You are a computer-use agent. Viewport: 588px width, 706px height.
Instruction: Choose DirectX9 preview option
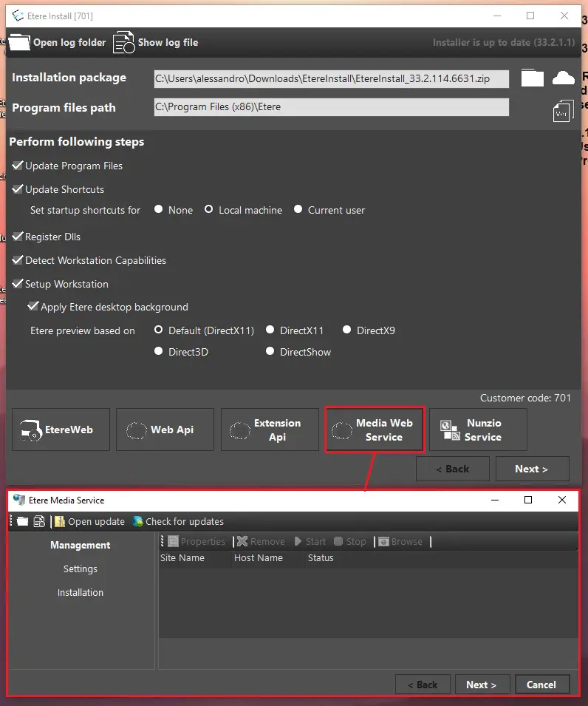pos(347,330)
